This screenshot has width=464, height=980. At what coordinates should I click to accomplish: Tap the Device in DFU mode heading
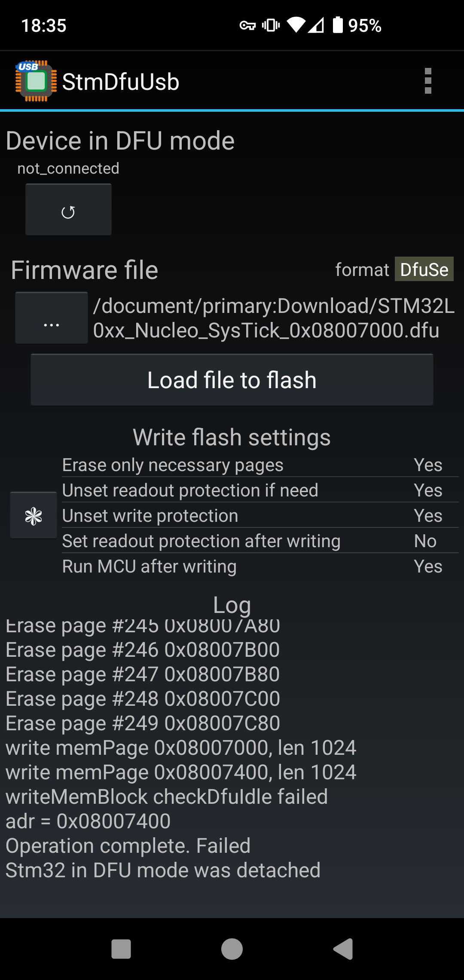[x=120, y=140]
